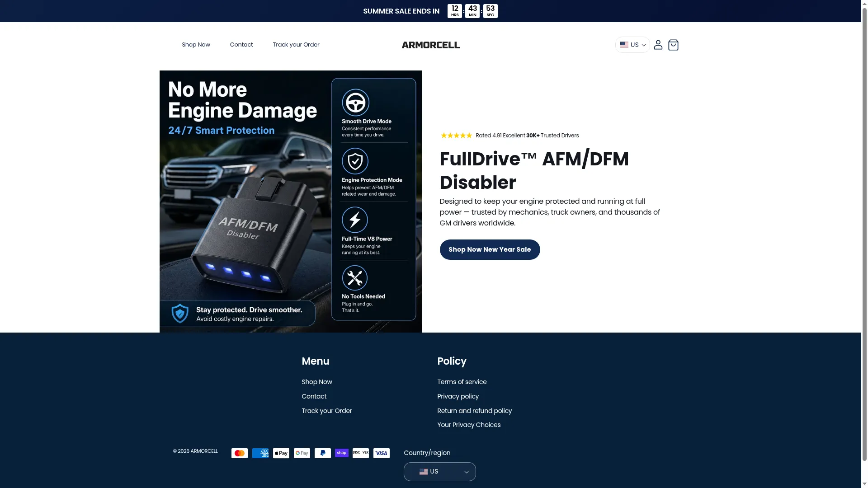Click the American Express payment icon

point(260,453)
